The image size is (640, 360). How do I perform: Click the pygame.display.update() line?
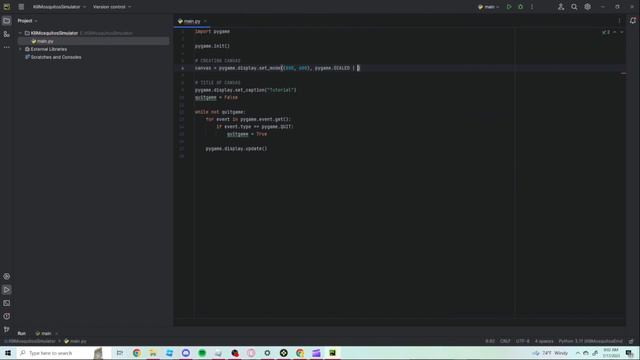[236, 149]
